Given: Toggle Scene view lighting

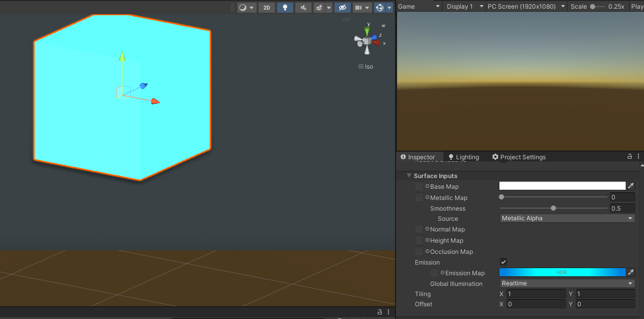Looking at the screenshot, I should (285, 7).
